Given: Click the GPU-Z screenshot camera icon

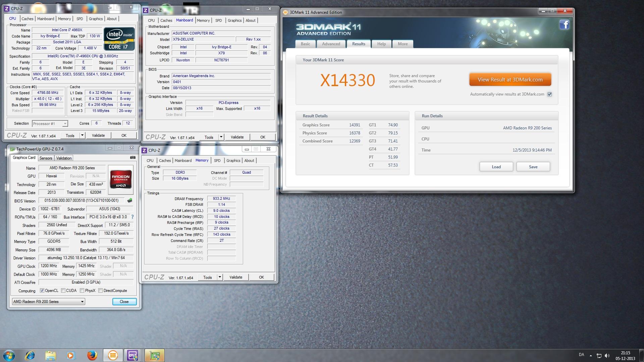Looking at the screenshot, I should click(x=133, y=157).
